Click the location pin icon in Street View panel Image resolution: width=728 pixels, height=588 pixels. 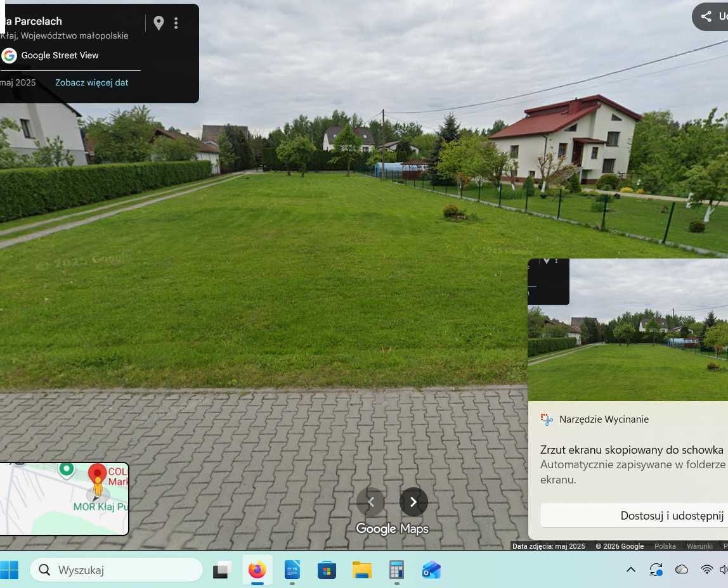point(159,23)
